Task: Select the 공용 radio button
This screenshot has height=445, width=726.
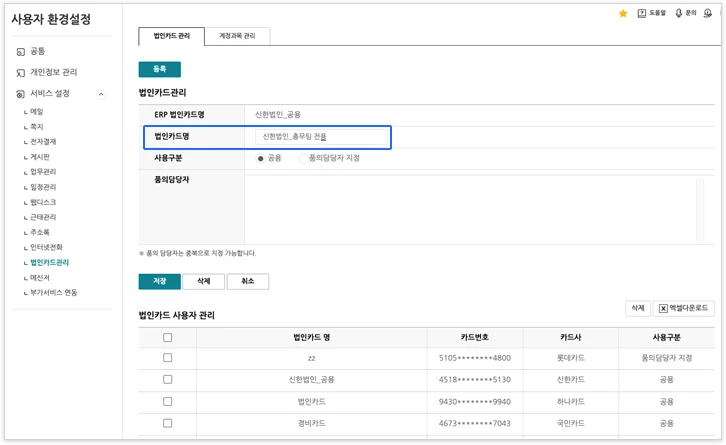Action: [261, 158]
